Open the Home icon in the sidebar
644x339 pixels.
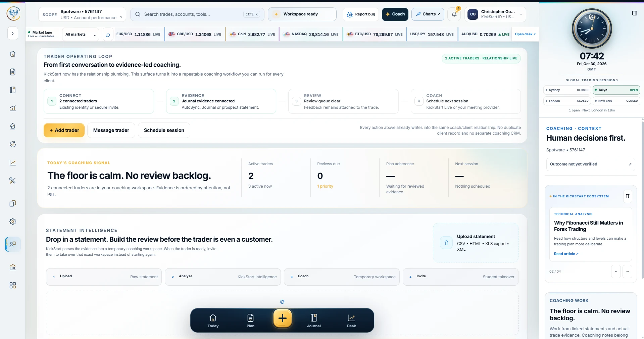tap(13, 54)
